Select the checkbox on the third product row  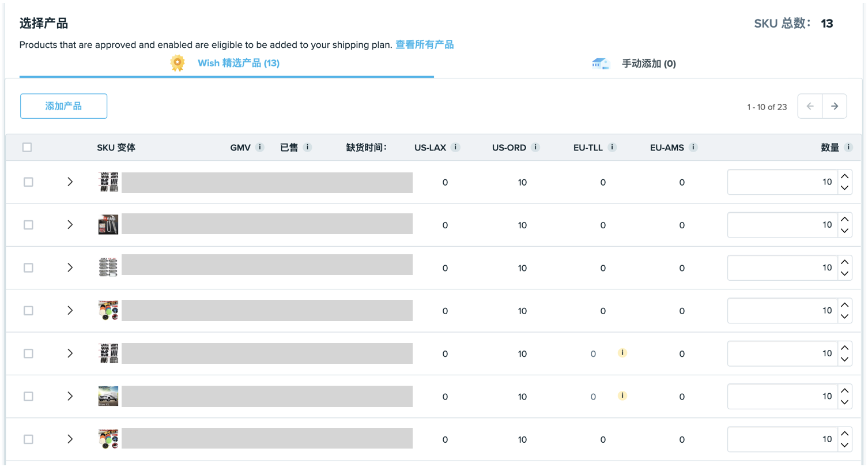pos(28,268)
